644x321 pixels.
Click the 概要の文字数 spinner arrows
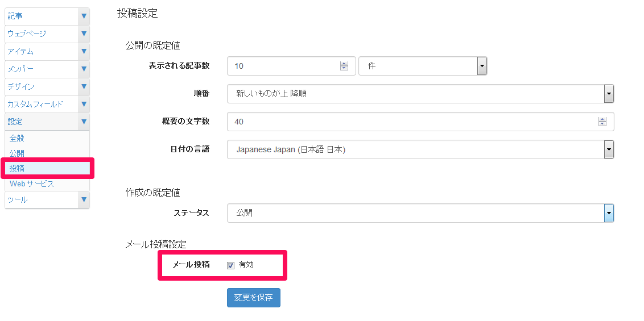pyautogui.click(x=602, y=122)
